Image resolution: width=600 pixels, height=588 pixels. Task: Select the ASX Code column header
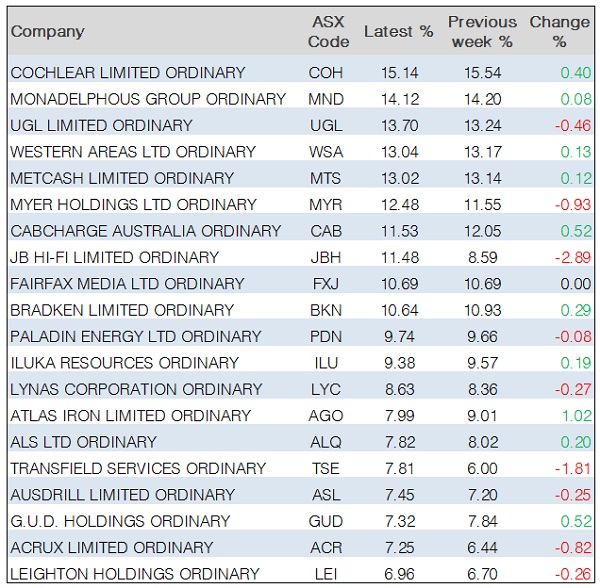329,31
